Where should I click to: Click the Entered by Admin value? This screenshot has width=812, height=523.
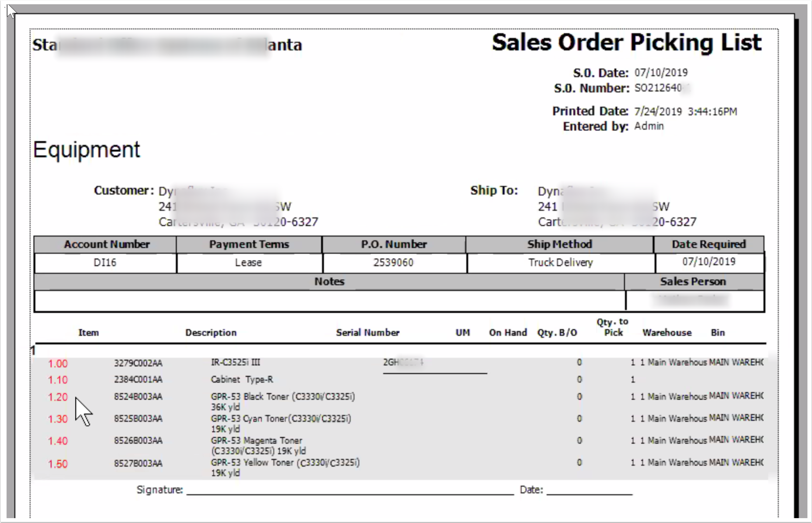(649, 126)
